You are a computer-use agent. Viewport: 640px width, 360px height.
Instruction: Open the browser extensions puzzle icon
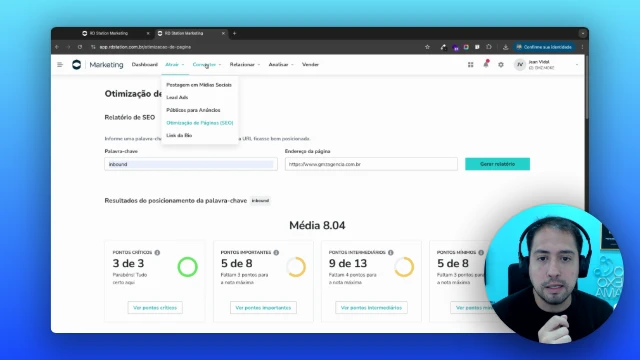[489, 47]
